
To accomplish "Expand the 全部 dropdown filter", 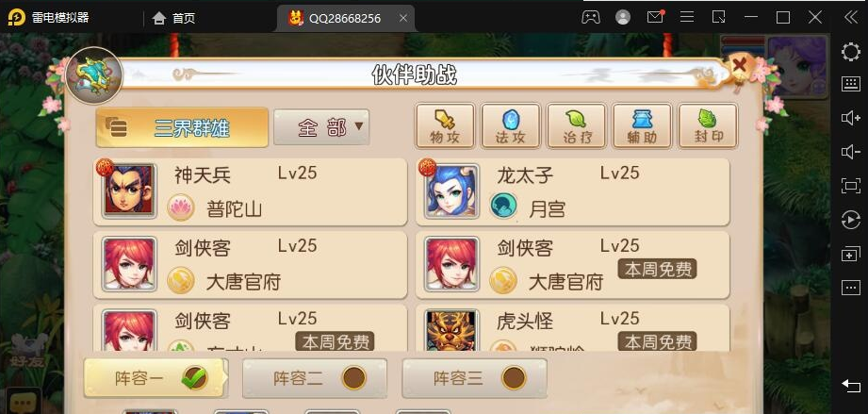I will [x=321, y=127].
